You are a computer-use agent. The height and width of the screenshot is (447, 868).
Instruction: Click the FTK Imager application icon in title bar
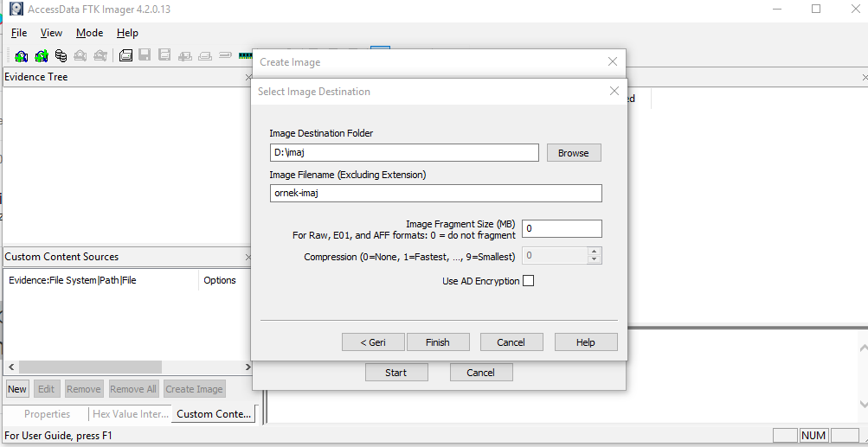click(x=16, y=9)
